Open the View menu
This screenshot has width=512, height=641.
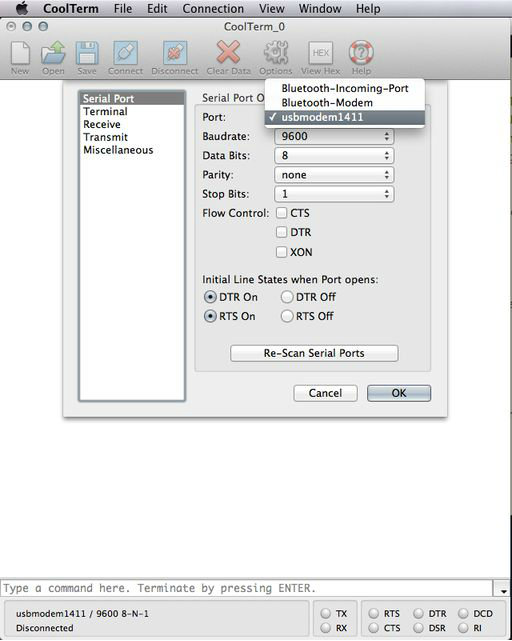272,8
